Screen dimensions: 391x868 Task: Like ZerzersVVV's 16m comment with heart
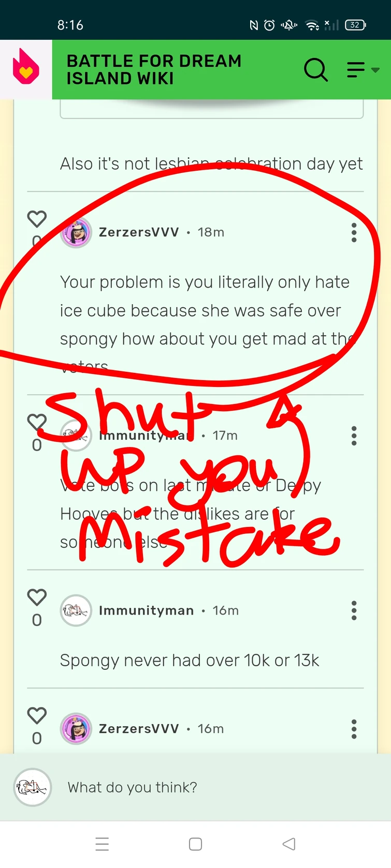[37, 715]
